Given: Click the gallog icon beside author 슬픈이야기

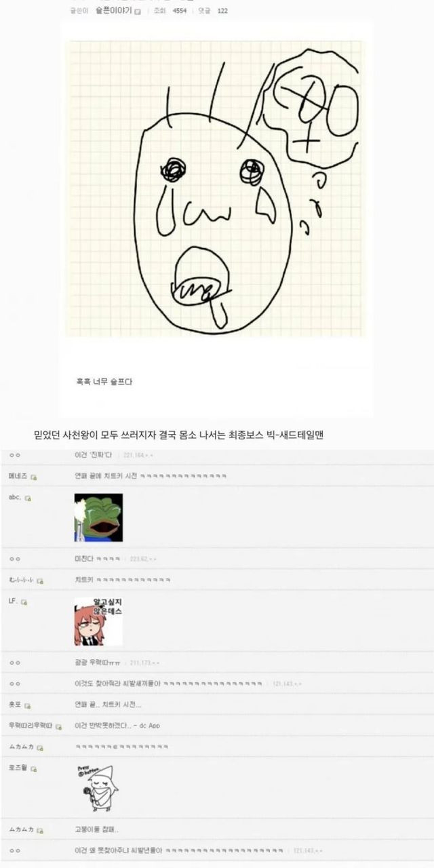Looking at the screenshot, I should pyautogui.click(x=138, y=12).
